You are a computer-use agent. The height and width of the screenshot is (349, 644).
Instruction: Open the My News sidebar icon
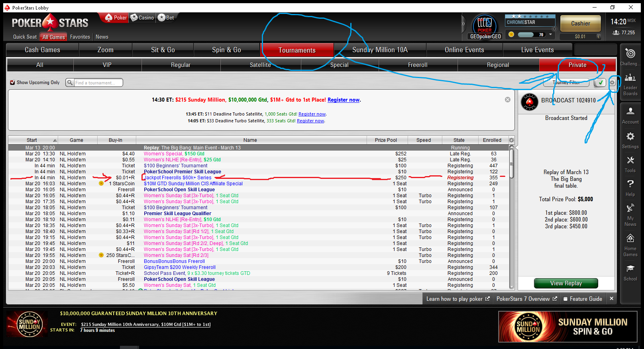tap(630, 215)
